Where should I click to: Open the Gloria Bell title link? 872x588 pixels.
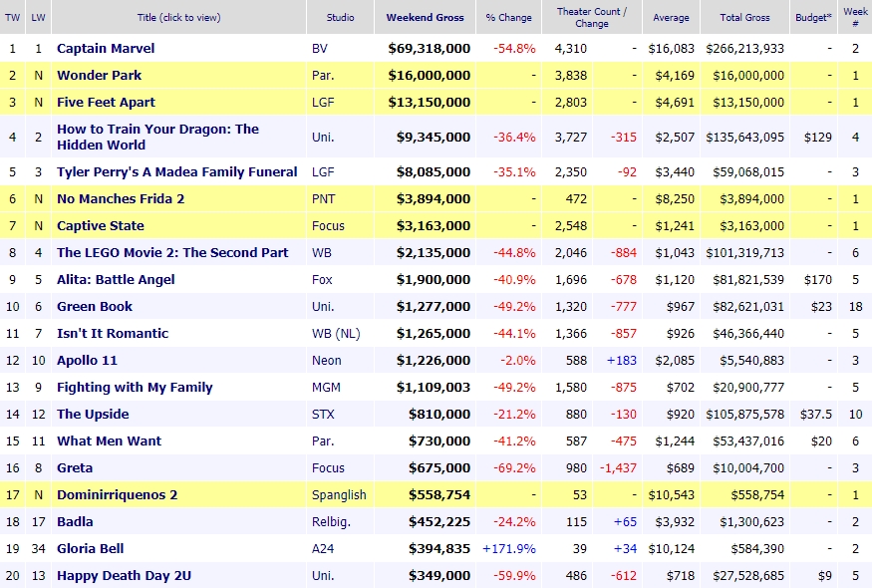click(90, 548)
